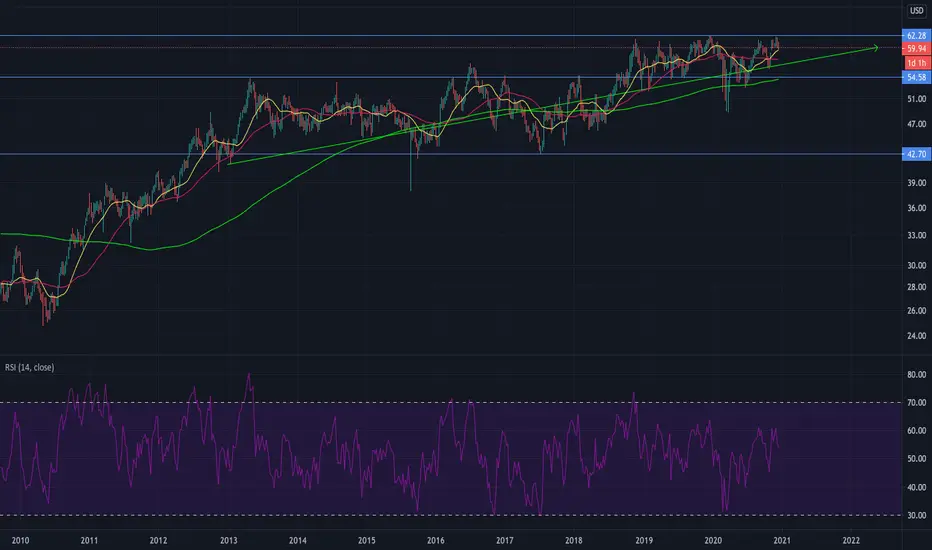Screen dimensions: 932x550
Task: Click the USD currency button
Action: click(917, 11)
